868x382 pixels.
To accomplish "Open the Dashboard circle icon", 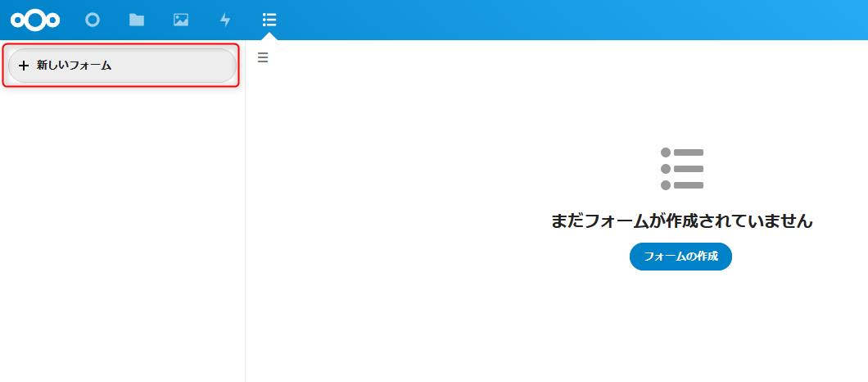I will pyautogui.click(x=93, y=20).
